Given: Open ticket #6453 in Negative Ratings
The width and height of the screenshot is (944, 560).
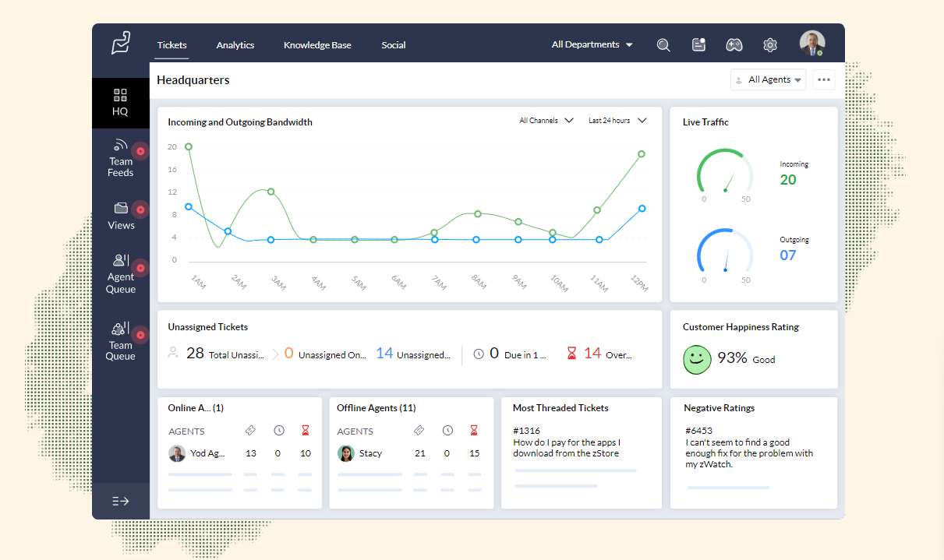Looking at the screenshot, I should click(x=699, y=431).
